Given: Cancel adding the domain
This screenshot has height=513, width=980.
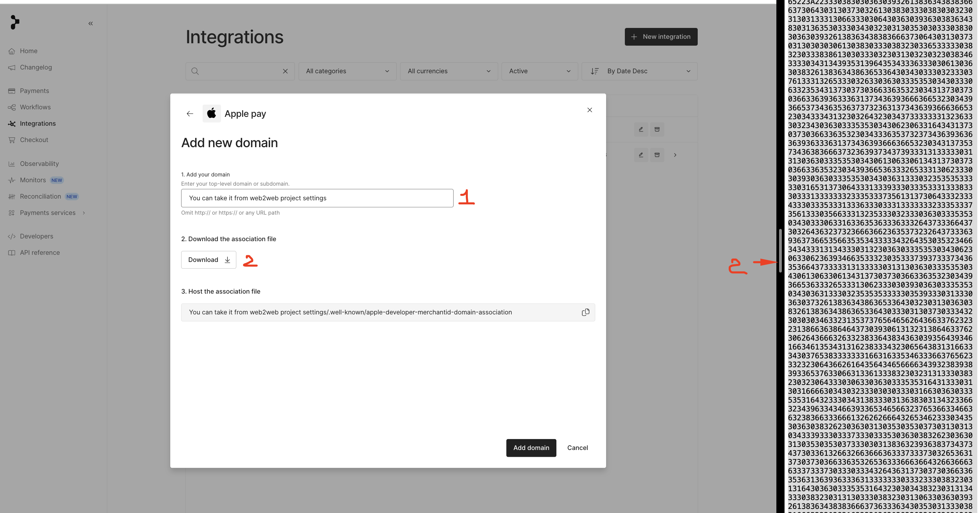Looking at the screenshot, I should (x=578, y=448).
